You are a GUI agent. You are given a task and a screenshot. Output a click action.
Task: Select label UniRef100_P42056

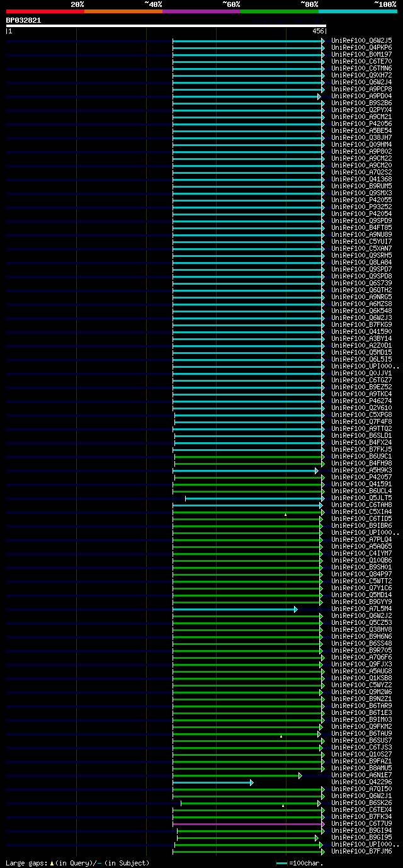tap(361, 123)
